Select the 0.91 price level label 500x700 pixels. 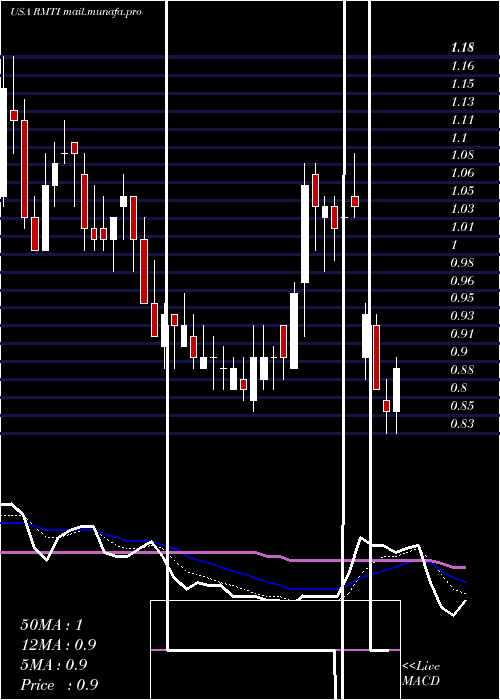pyautogui.click(x=462, y=334)
